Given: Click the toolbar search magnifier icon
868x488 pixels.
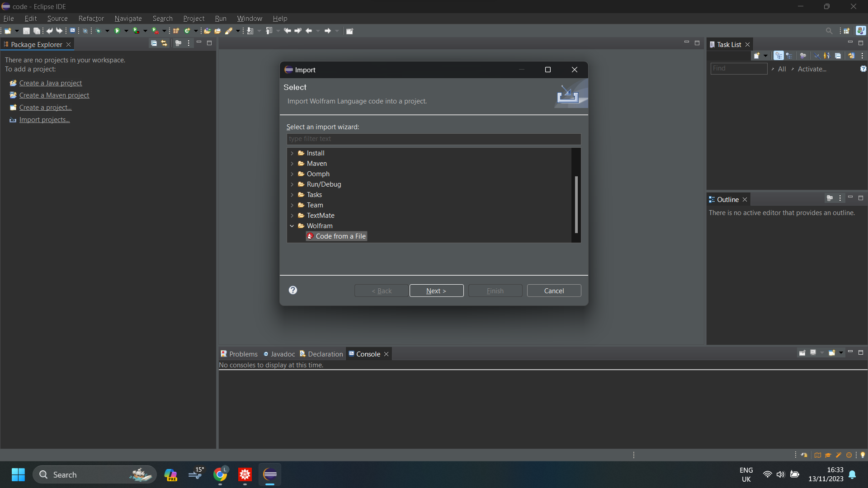Looking at the screenshot, I should [x=829, y=31].
